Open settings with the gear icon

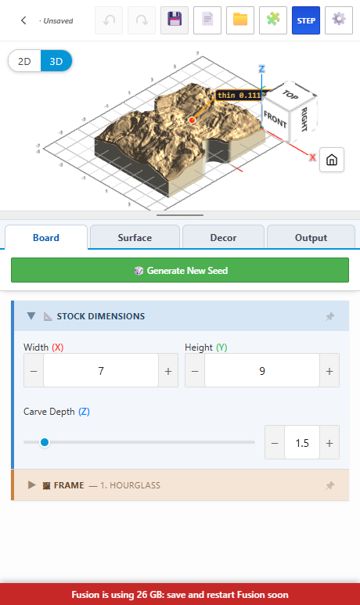[x=339, y=20]
